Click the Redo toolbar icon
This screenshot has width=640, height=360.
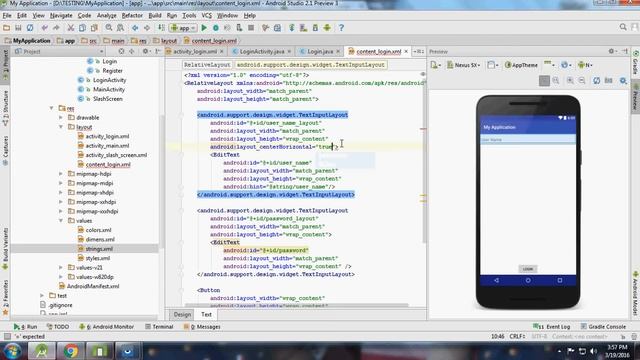(56, 28)
